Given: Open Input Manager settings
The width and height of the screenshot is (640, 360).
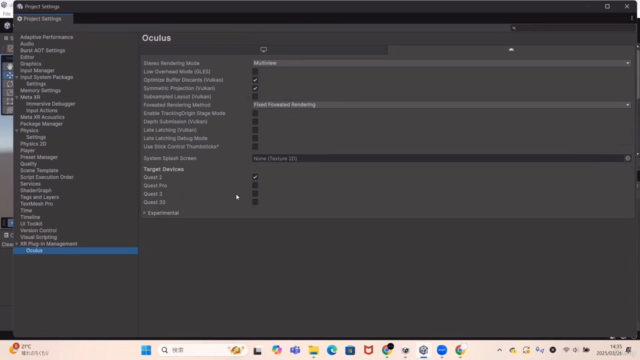Looking at the screenshot, I should coord(37,71).
